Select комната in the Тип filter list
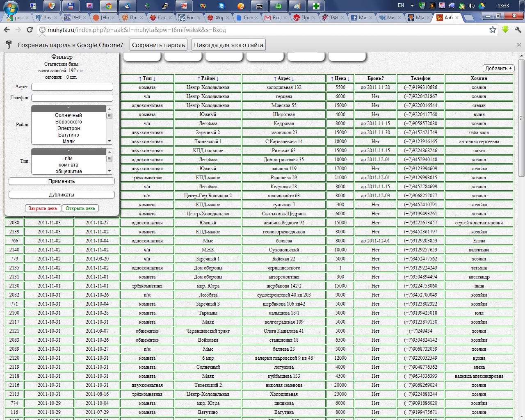The height and width of the screenshot is (420, 525). 68,165
